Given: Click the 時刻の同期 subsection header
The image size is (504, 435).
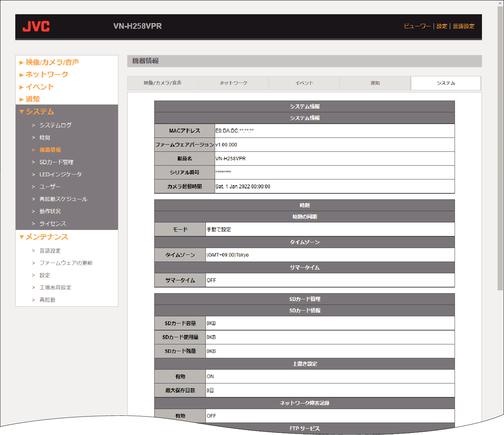Looking at the screenshot, I should 305,217.
